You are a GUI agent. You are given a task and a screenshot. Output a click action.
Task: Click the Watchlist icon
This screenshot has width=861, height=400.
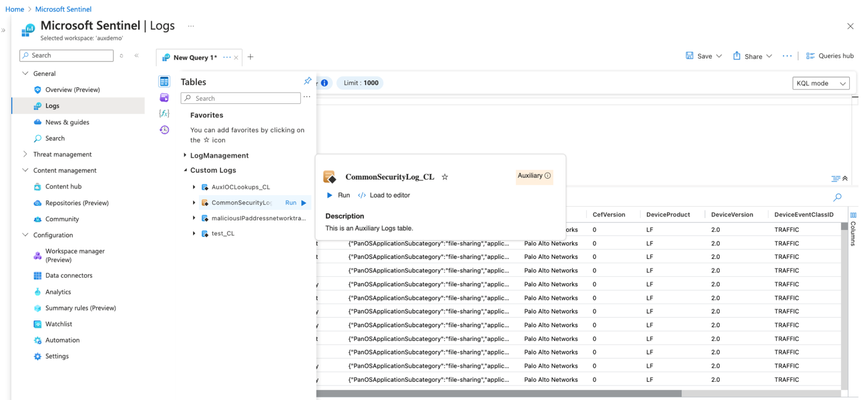pyautogui.click(x=37, y=324)
